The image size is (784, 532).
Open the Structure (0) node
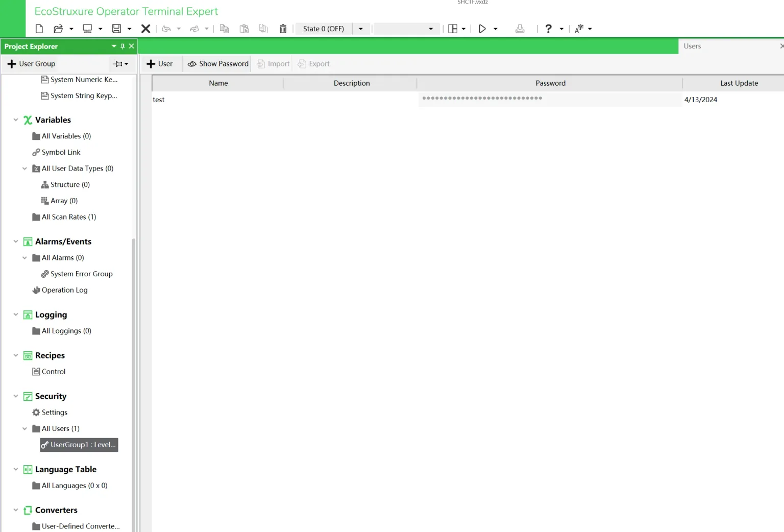(x=65, y=185)
